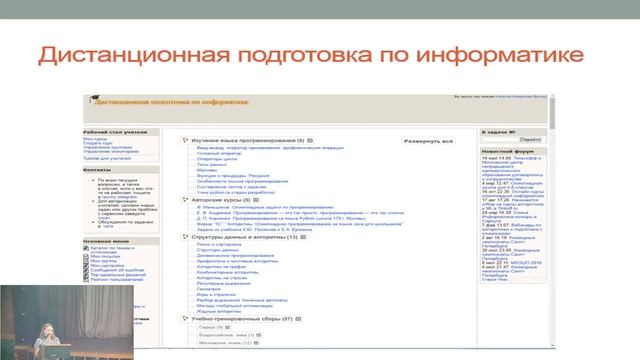Open "Алгоритмы на строках" topic
The width and height of the screenshot is (640, 360).
click(x=222, y=278)
